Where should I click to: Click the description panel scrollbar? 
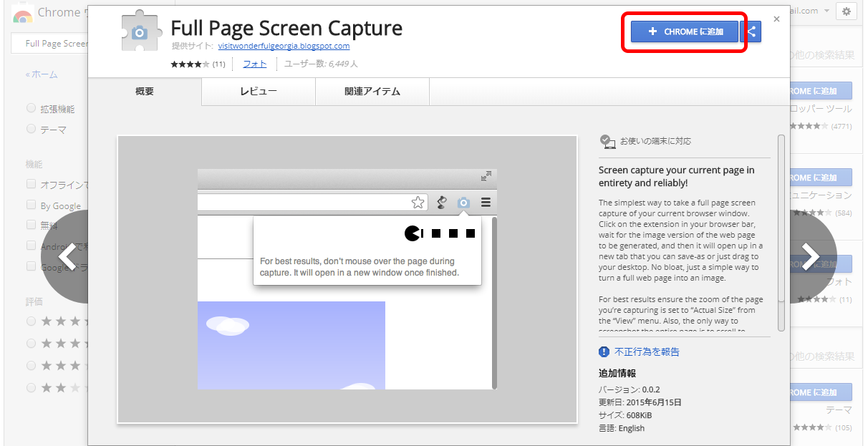tap(781, 233)
